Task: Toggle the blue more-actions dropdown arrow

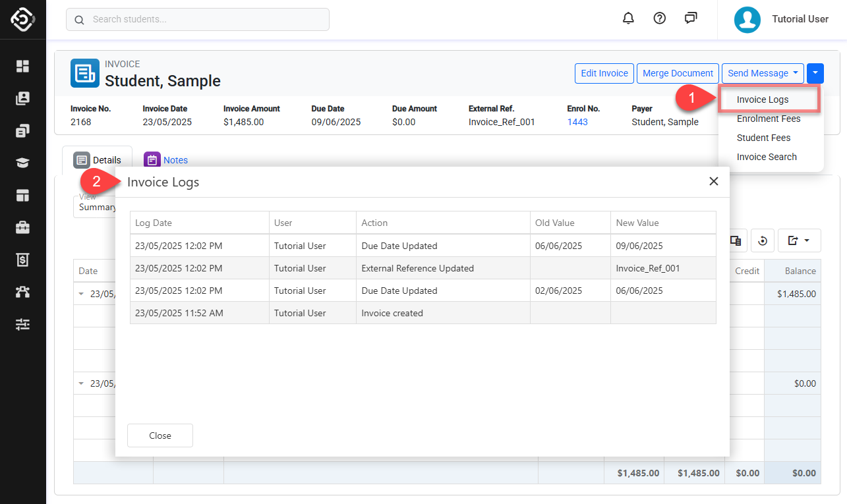Action: click(815, 73)
